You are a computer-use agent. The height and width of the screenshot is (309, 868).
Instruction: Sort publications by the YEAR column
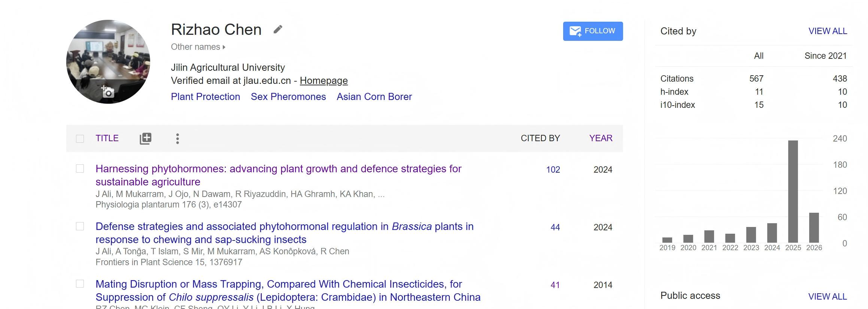pyautogui.click(x=601, y=138)
